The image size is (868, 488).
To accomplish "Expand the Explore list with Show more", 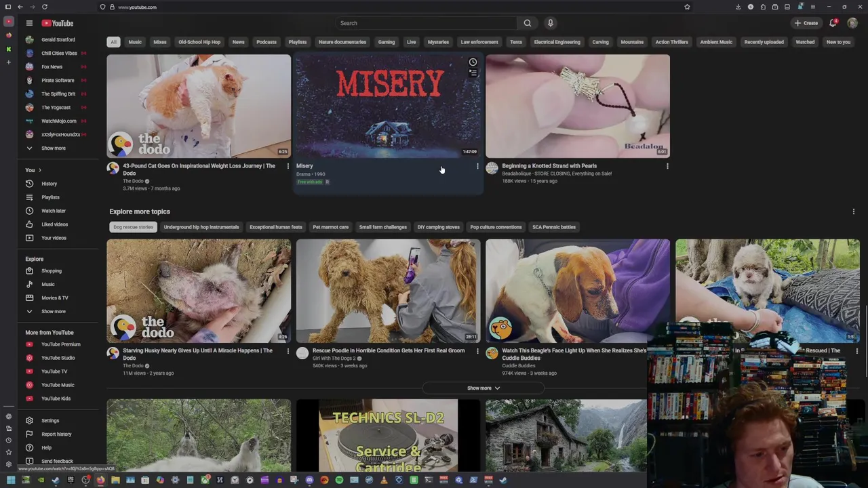I will click(x=53, y=312).
